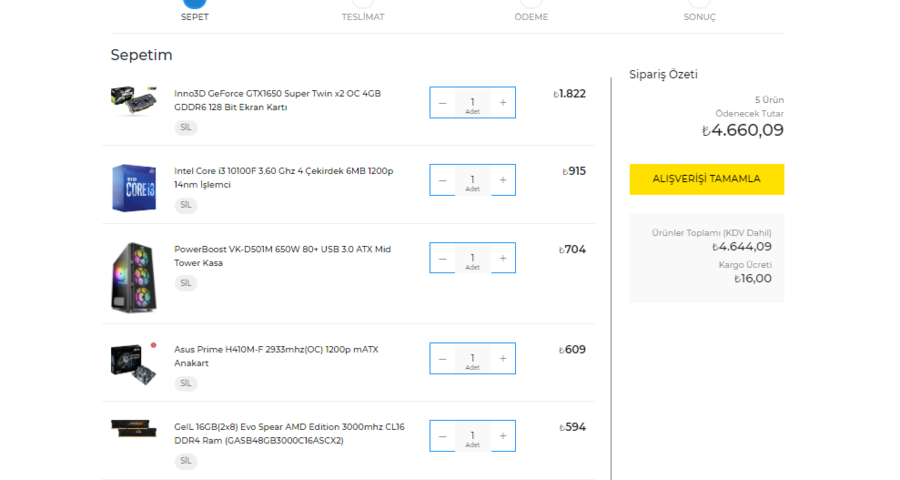The width and height of the screenshot is (900, 480).
Task: Decrease quantity of Asus Prime H410M-F
Action: 443,359
